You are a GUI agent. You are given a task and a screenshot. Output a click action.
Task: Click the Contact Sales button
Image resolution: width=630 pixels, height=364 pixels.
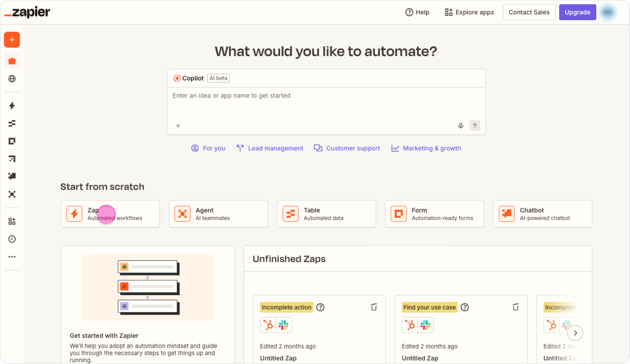pos(529,12)
